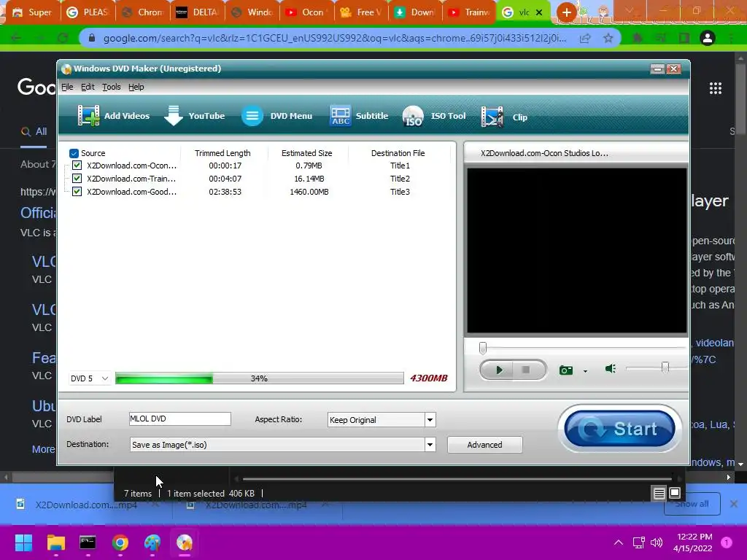This screenshot has width=747, height=560.
Task: Click the Show all downloads button
Action: [692, 504]
